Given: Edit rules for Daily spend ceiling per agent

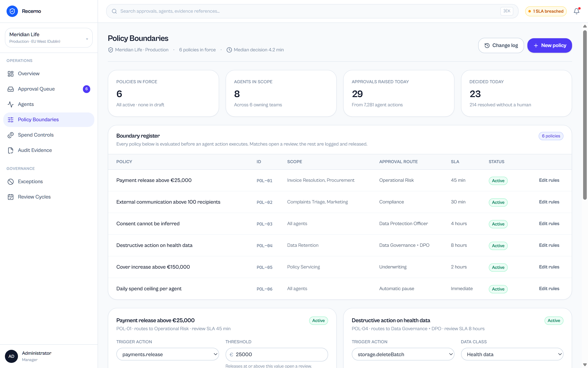Looking at the screenshot, I should 549,289.
